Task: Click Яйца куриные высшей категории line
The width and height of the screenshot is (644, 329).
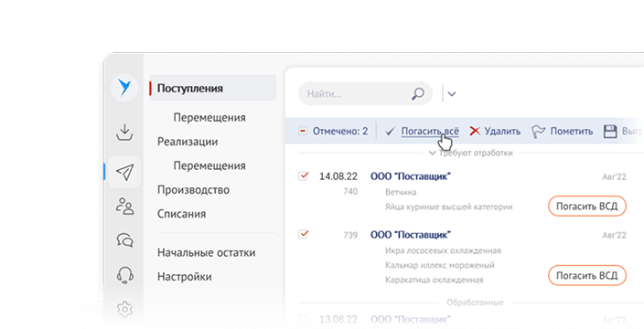Action: click(448, 207)
